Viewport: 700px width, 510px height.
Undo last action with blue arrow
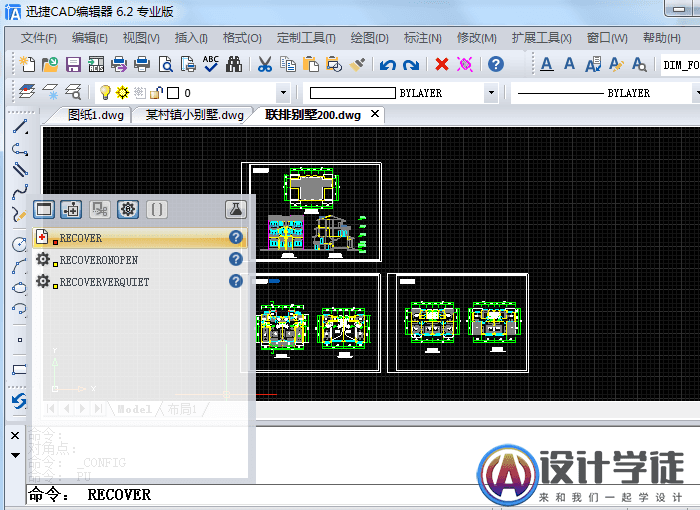tap(388, 65)
